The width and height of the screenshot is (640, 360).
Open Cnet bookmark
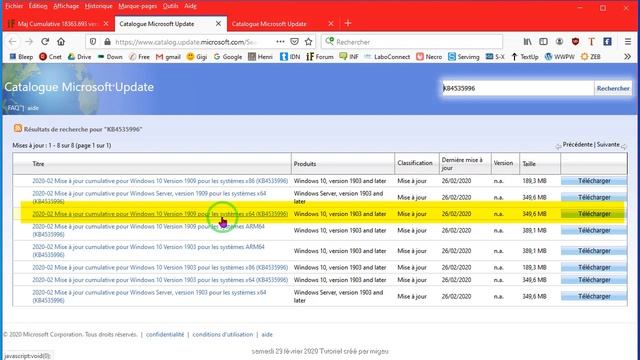(x=50, y=57)
